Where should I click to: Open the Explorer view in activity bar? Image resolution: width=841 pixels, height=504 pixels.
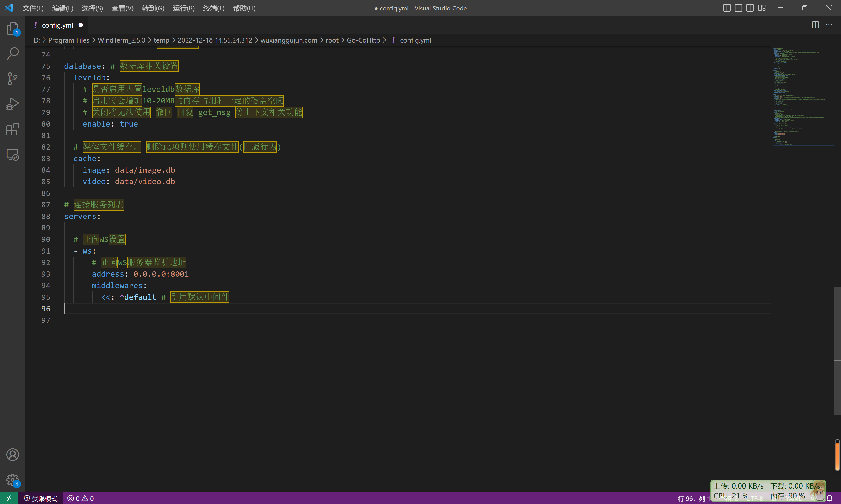coord(13,29)
